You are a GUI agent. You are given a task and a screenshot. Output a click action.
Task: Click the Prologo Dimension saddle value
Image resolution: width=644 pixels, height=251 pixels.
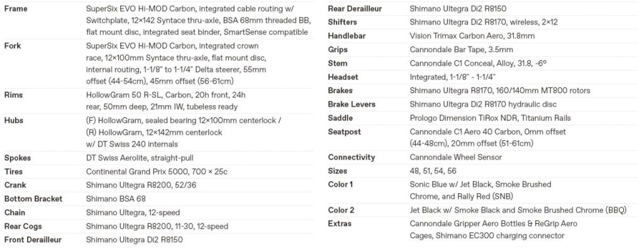tap(491, 118)
